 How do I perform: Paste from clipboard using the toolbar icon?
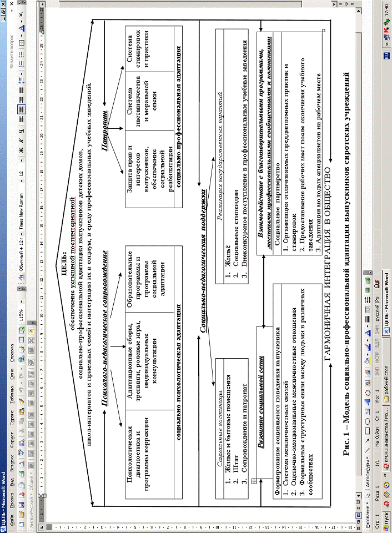click(22, 412)
